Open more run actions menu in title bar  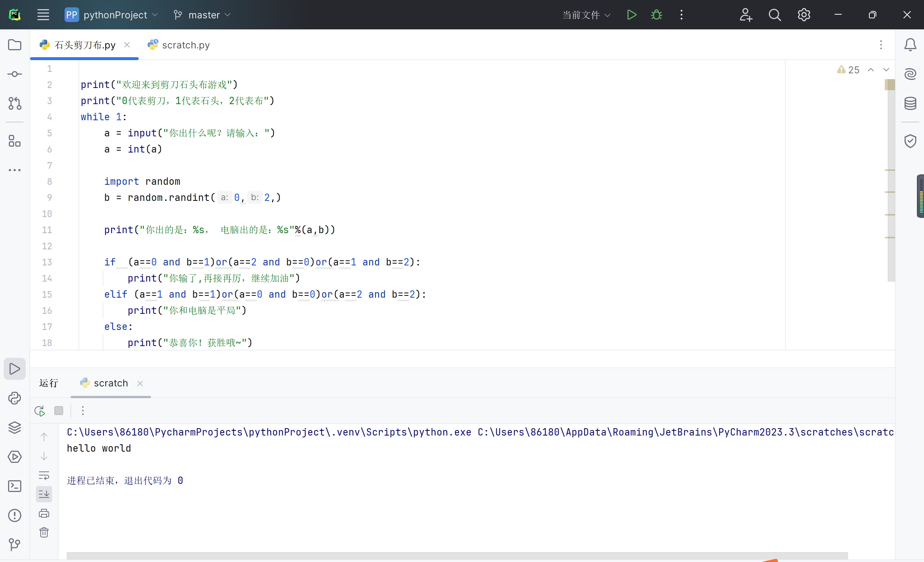tap(682, 15)
